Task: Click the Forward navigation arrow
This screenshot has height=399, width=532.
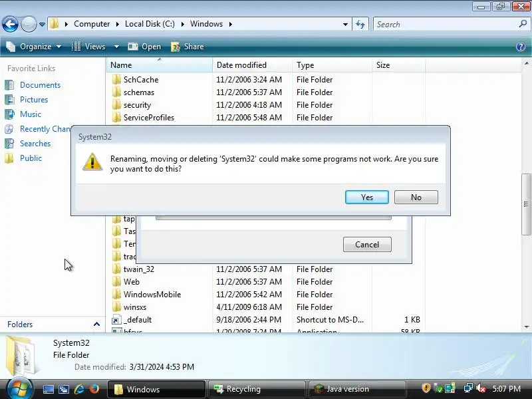Action: (29, 24)
